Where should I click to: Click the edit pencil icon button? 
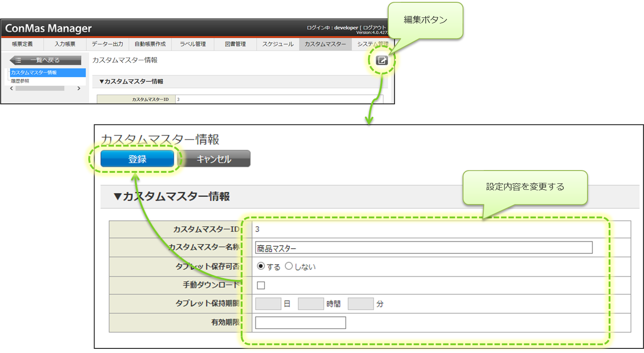[x=382, y=60]
